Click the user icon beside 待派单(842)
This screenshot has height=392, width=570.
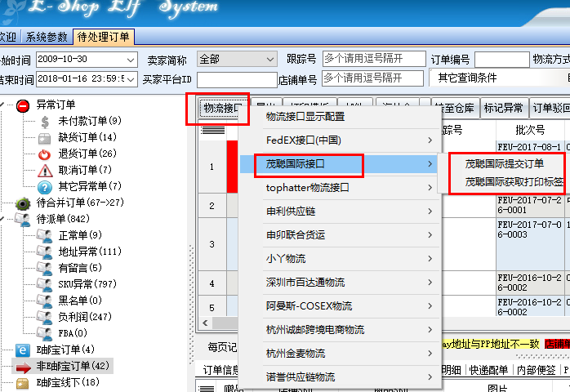point(23,220)
